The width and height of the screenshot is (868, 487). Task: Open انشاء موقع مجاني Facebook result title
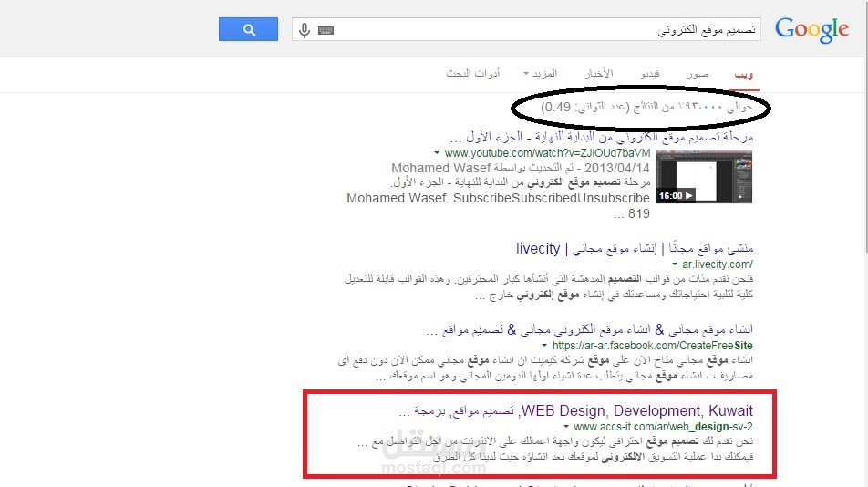pyautogui.click(x=590, y=330)
